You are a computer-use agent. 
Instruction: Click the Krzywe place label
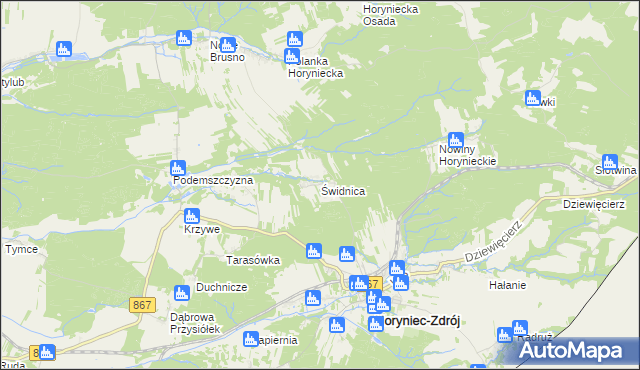click(202, 229)
